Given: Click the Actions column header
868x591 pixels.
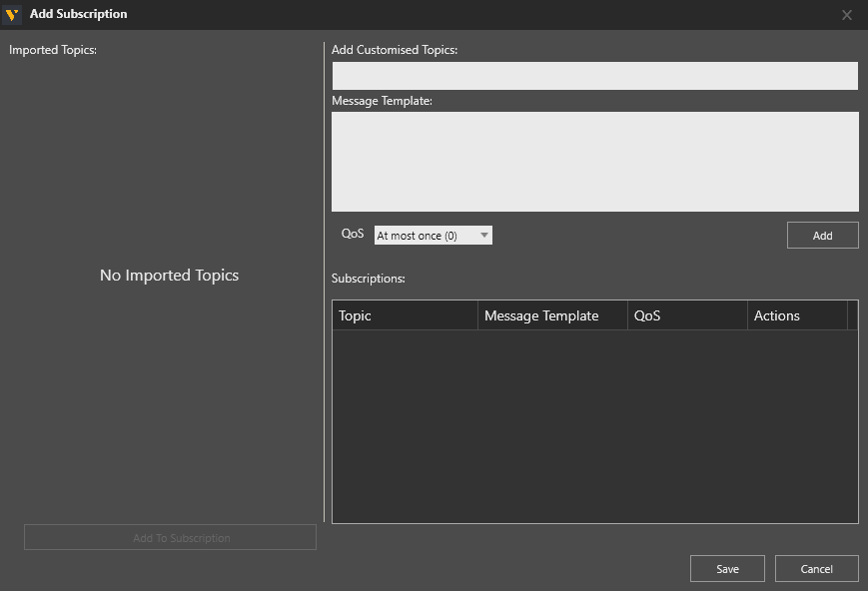Looking at the screenshot, I should pyautogui.click(x=796, y=315).
